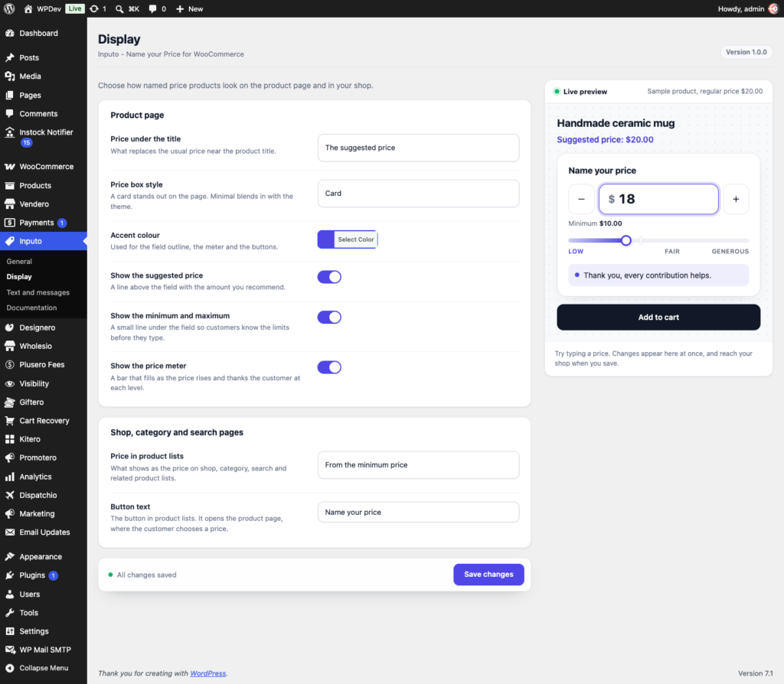Open the search icon in admin bar
This screenshot has width=784, height=684.
[119, 8]
